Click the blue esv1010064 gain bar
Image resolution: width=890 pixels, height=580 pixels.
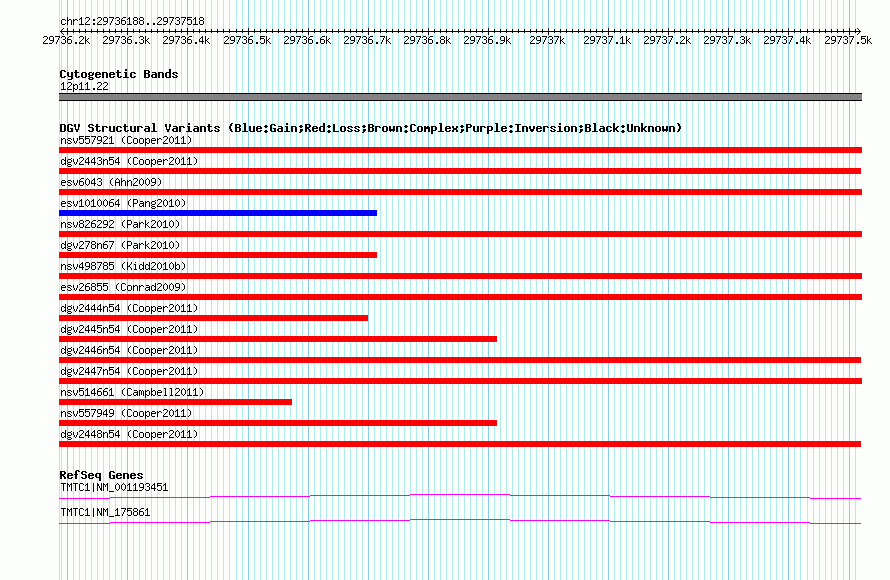[x=218, y=213]
